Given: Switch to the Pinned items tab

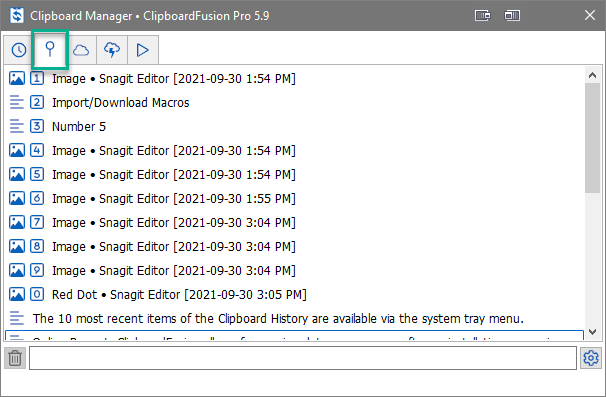Looking at the screenshot, I should click(x=50, y=50).
